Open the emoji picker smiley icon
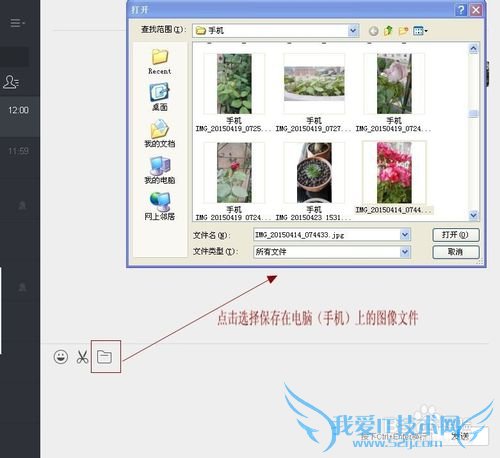 point(61,357)
